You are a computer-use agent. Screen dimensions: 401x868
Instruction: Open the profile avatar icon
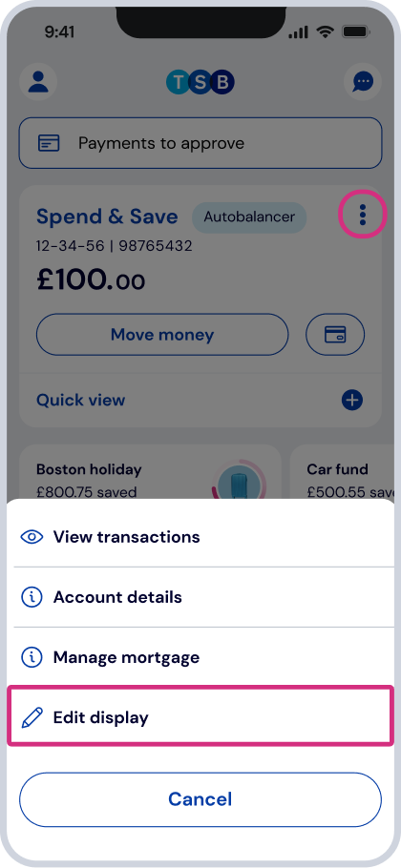click(38, 82)
